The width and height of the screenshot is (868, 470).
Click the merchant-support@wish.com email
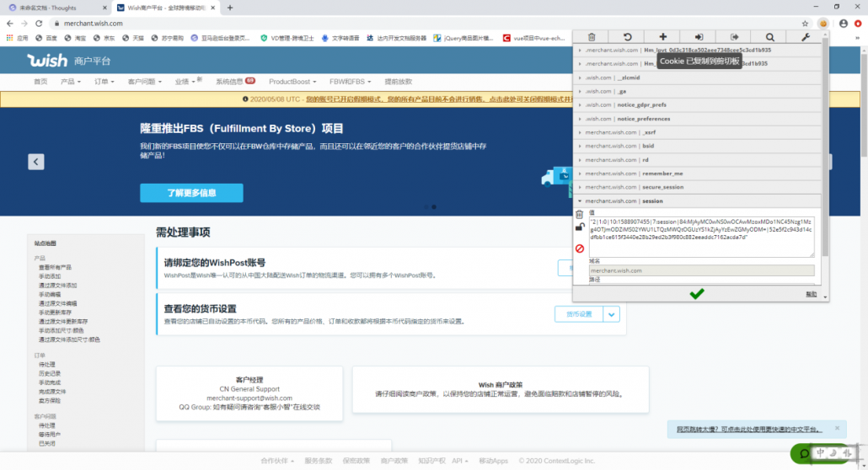click(249, 398)
